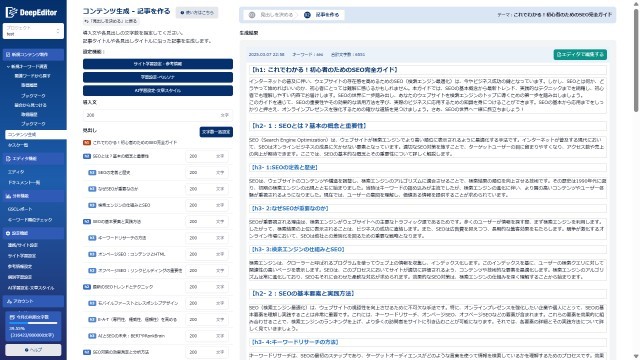Collapse the 新規キーワード調査 tree chevron
Viewport: 640px width, 360px height.
coord(8,66)
